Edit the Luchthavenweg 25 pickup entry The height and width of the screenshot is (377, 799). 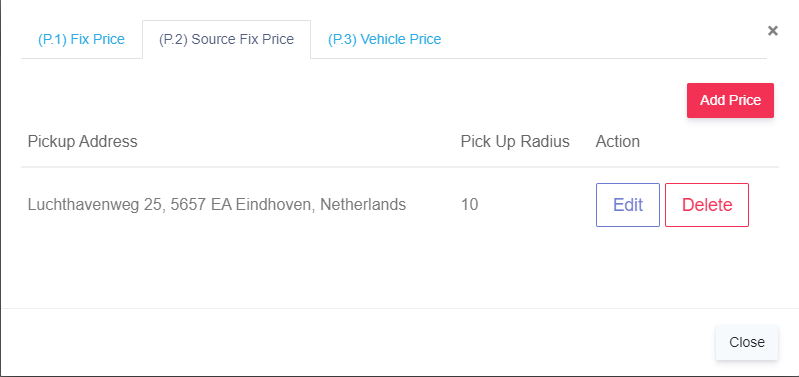pos(628,205)
